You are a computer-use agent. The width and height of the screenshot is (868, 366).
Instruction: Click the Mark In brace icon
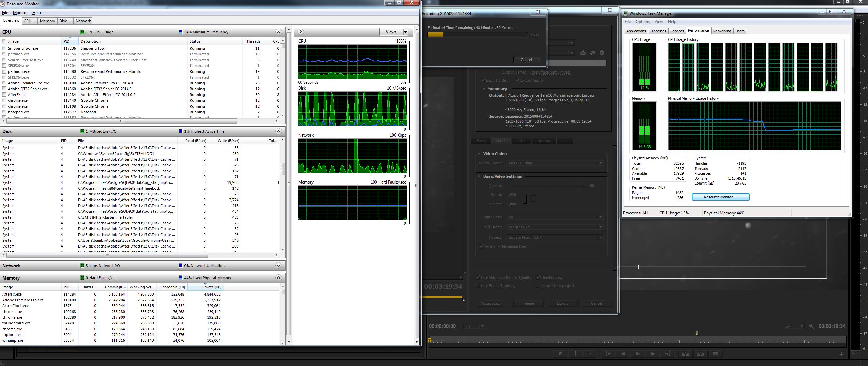[575, 354]
